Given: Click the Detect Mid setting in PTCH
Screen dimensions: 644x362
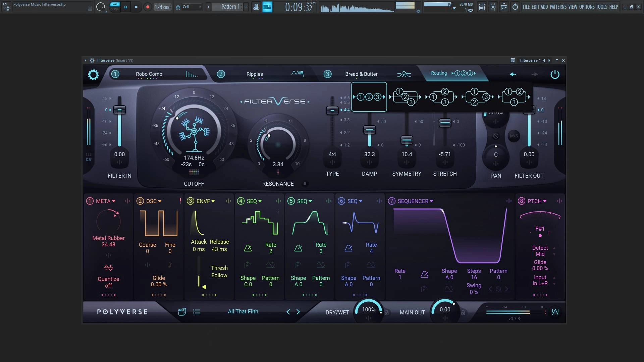Looking at the screenshot, I should 540,251.
